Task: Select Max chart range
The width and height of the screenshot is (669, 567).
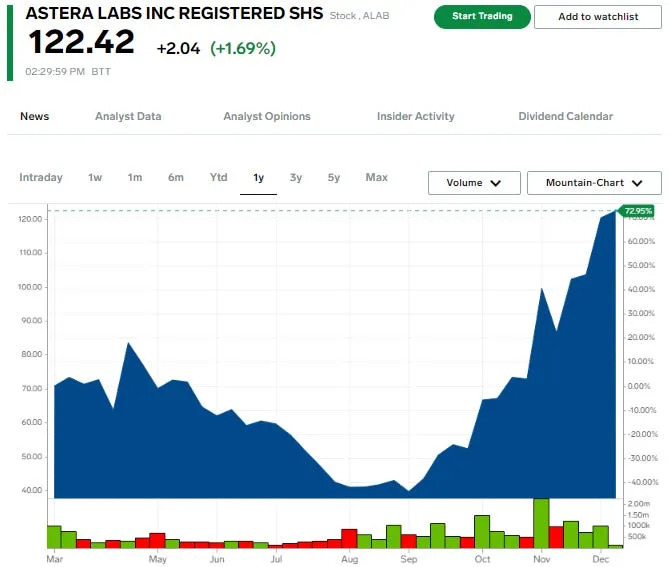Action: coord(376,177)
